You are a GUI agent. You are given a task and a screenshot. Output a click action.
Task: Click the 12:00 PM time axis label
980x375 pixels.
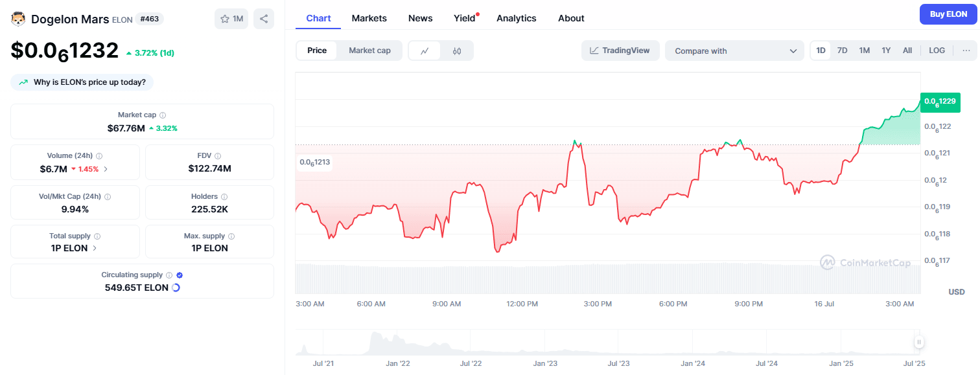click(x=522, y=304)
